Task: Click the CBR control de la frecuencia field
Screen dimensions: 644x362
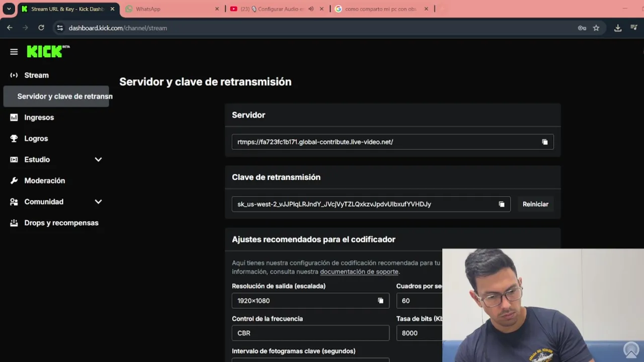Action: pos(310,333)
